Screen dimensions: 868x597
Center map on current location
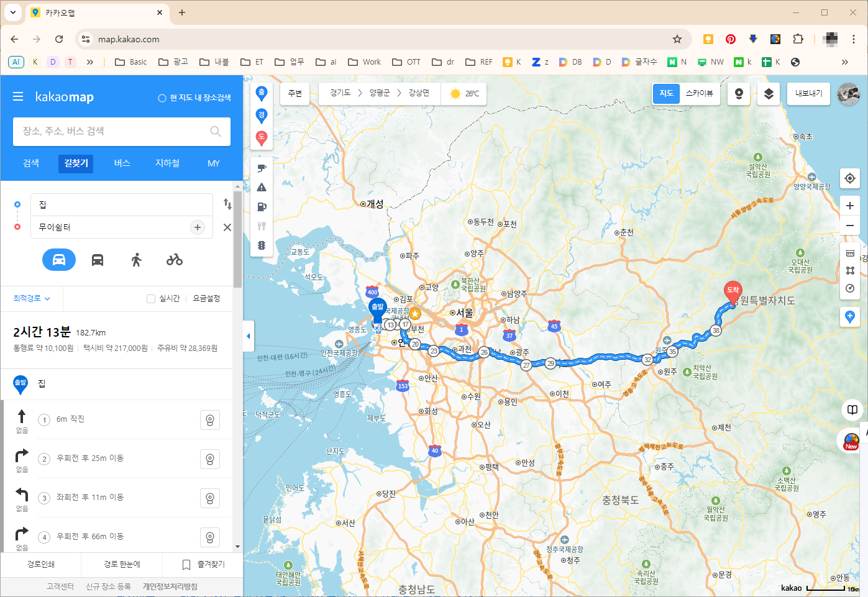coord(850,178)
